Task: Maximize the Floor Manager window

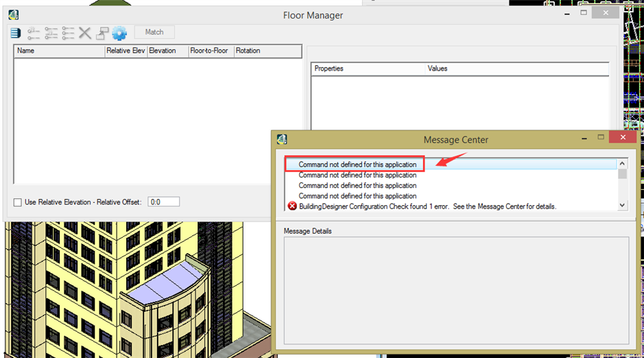Action: click(x=584, y=13)
